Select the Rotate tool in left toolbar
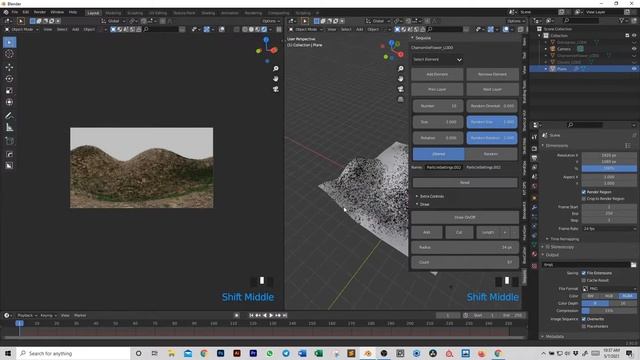This screenshot has height=360, width=640. 9,78
